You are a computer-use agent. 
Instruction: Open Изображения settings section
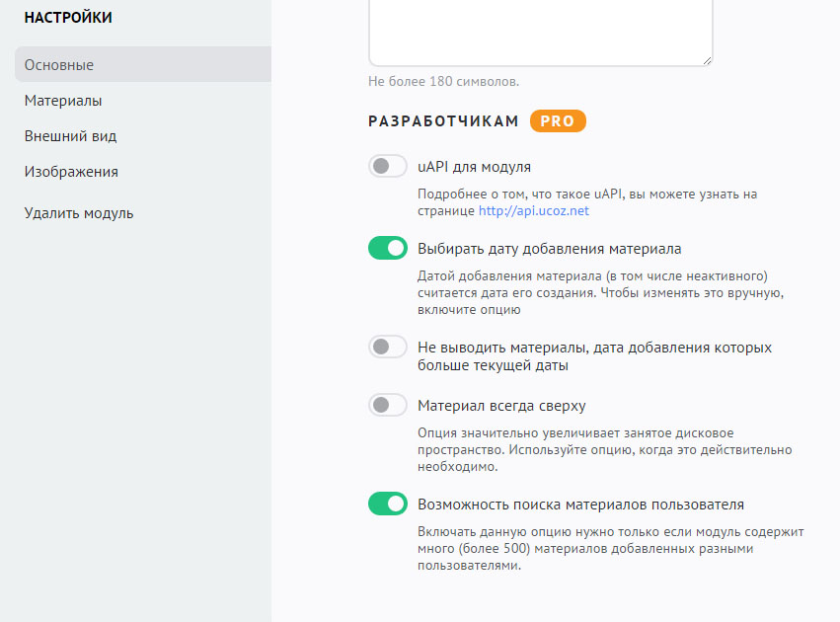pyautogui.click(x=71, y=172)
